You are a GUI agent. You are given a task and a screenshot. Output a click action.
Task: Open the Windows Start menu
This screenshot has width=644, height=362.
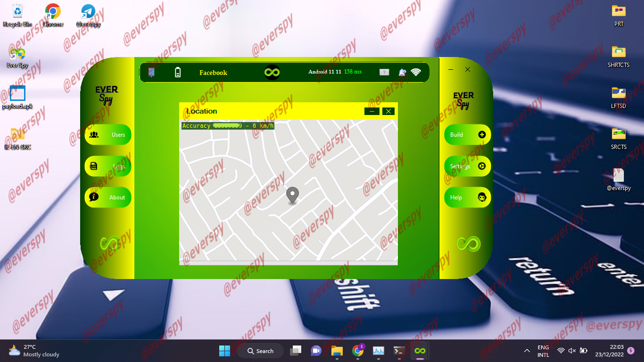click(x=224, y=351)
